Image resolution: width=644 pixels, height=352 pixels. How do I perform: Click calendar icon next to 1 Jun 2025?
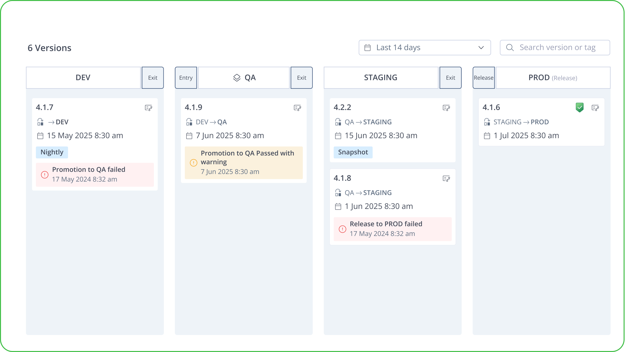338,207
